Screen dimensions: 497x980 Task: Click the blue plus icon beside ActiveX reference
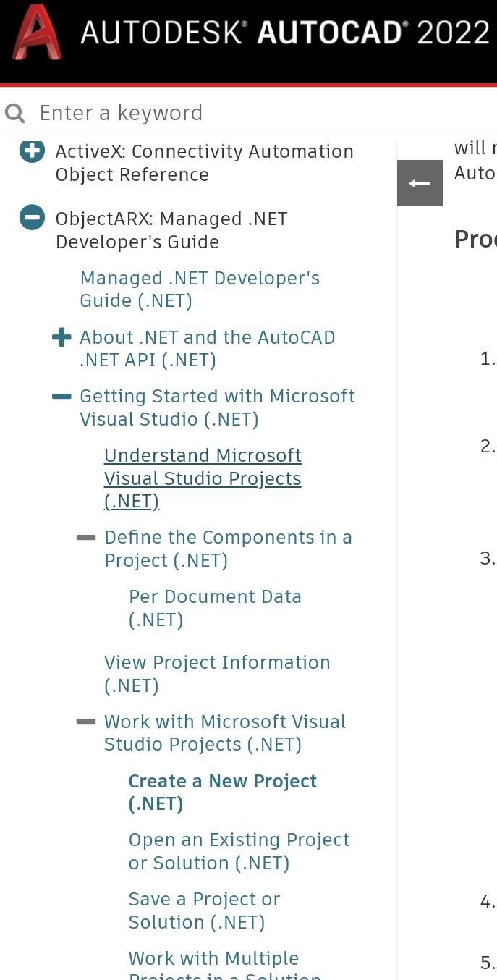click(x=32, y=151)
